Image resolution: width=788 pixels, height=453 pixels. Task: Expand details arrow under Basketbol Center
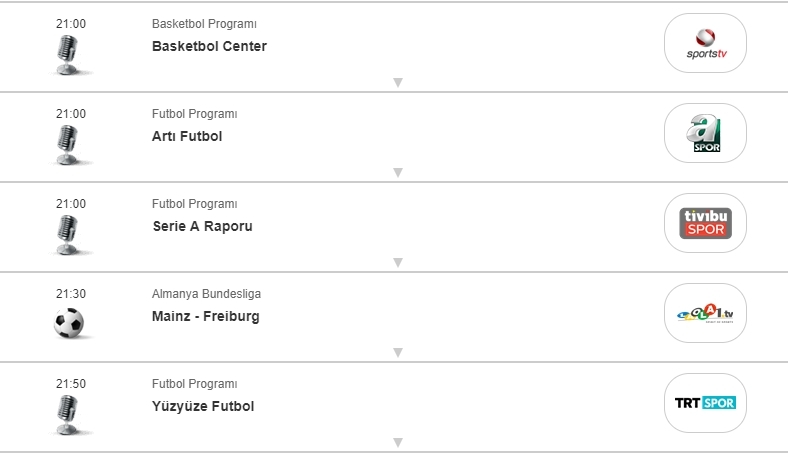point(397,83)
